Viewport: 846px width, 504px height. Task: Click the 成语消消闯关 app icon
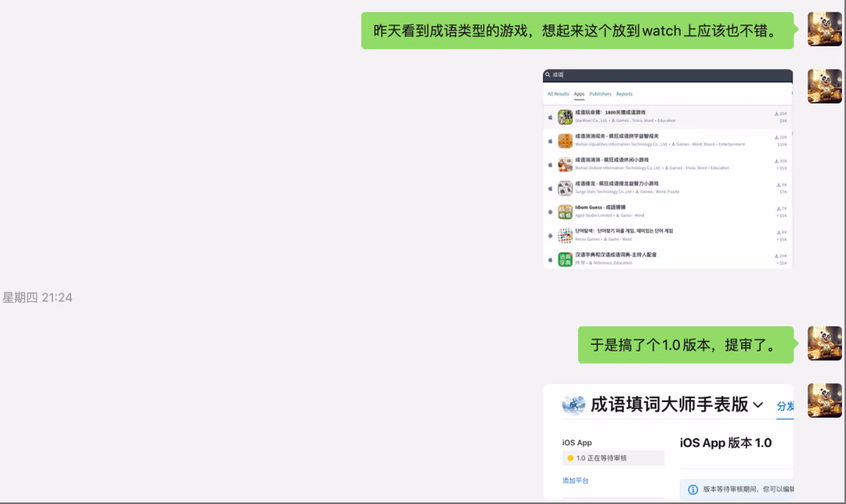565,141
